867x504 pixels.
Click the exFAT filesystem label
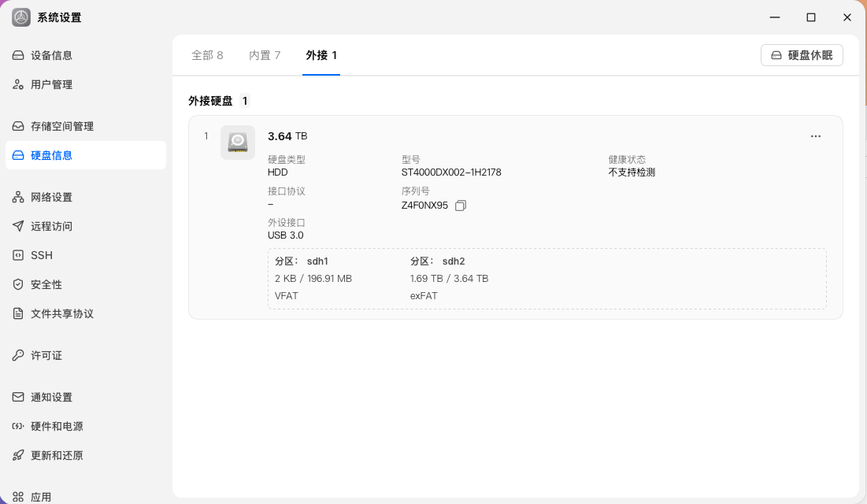424,295
